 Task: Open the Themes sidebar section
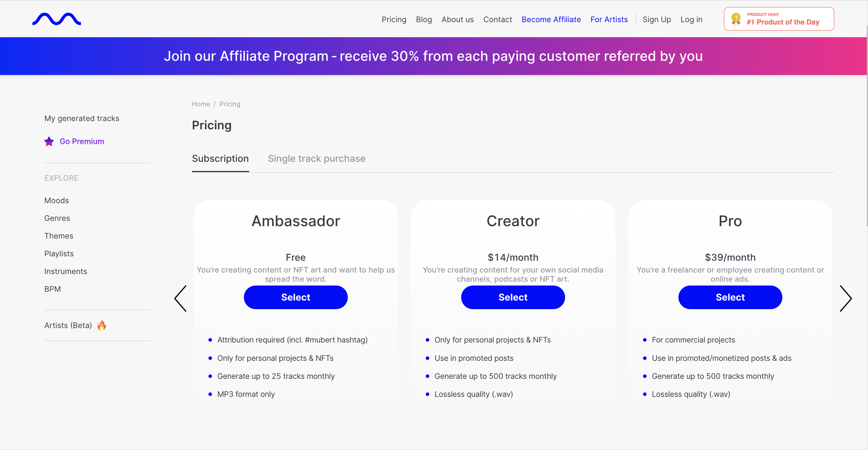(58, 235)
